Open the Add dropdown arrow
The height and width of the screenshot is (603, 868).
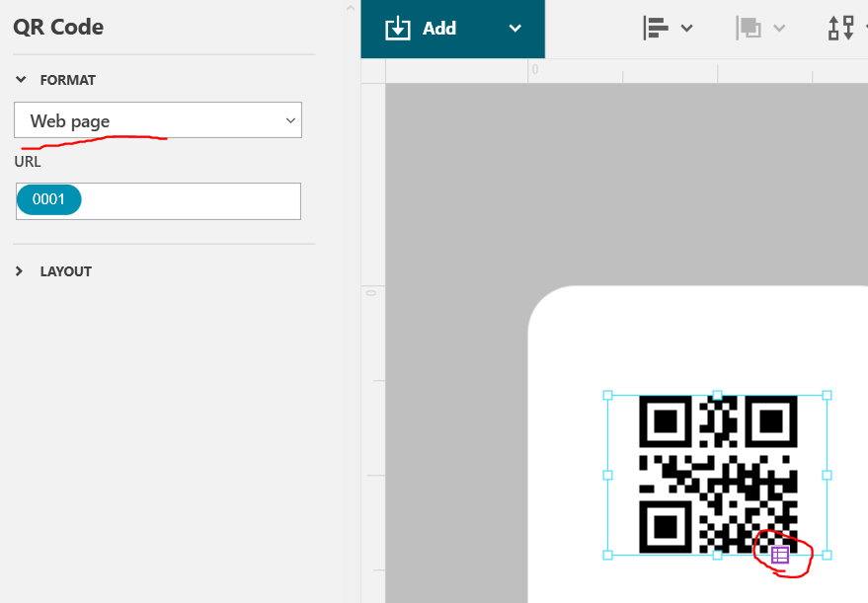click(514, 29)
